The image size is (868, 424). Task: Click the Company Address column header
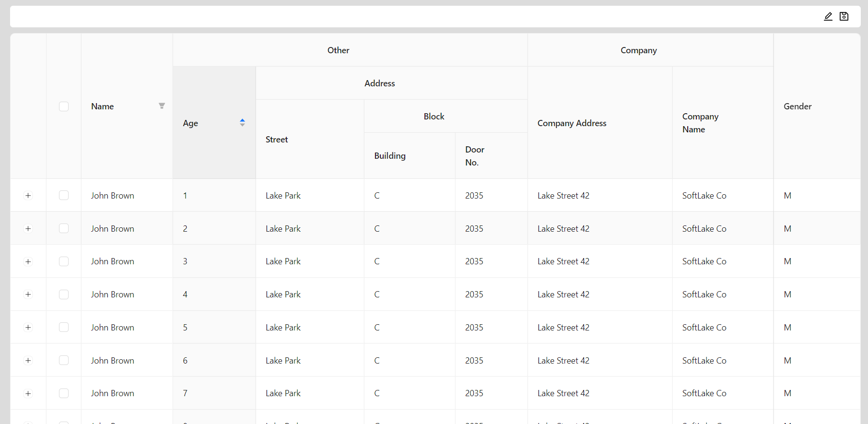coord(572,123)
